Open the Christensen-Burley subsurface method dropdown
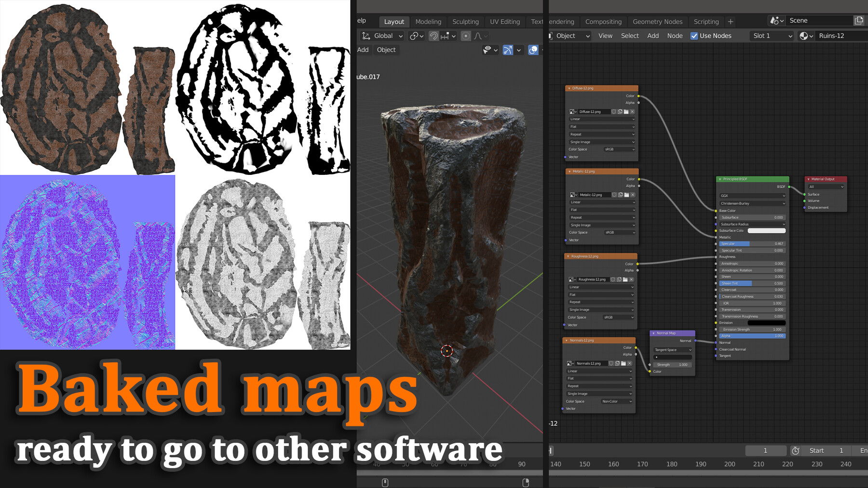868x488 pixels. [752, 203]
